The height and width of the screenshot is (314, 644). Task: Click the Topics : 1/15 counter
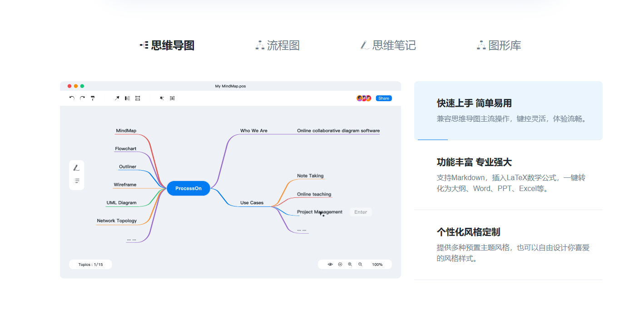point(90,265)
